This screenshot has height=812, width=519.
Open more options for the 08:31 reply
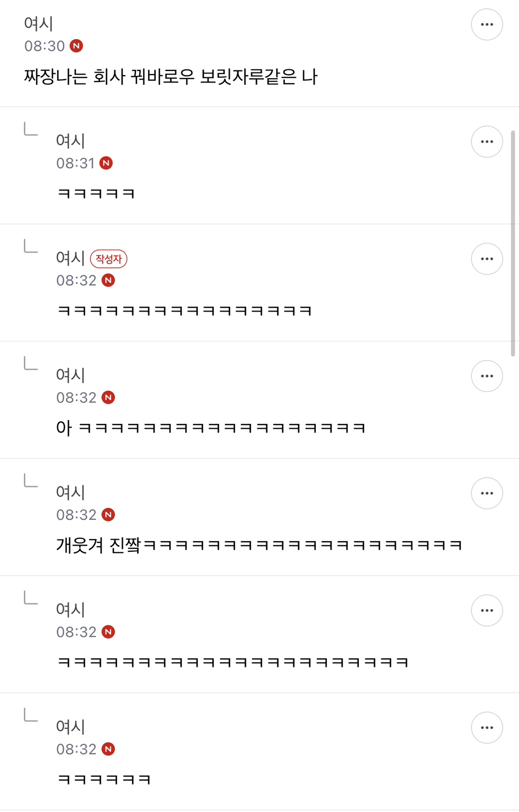pos(487,142)
